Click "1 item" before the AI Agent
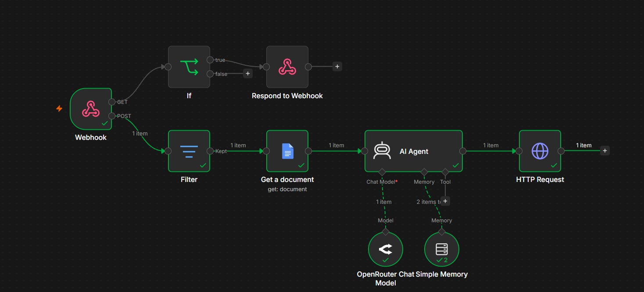Screen dimensions: 644x292 tap(336, 145)
